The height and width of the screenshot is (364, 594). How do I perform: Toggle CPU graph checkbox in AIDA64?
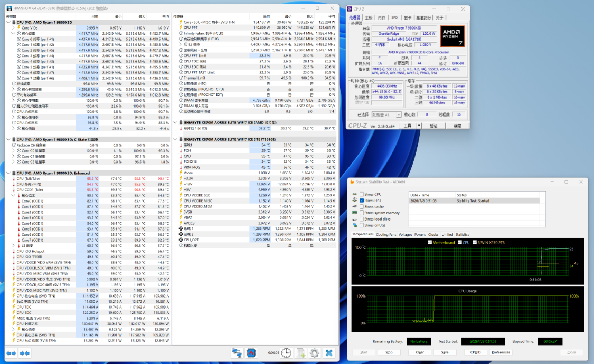pyautogui.click(x=459, y=242)
